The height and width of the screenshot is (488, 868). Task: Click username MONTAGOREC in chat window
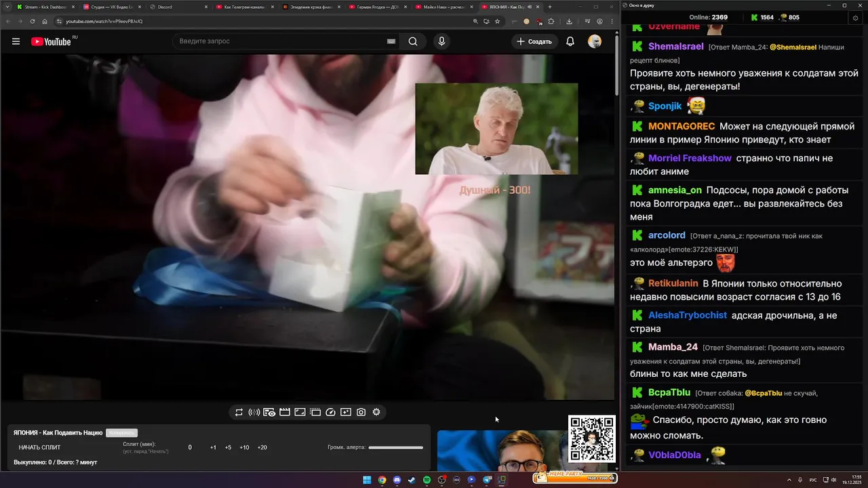(682, 126)
